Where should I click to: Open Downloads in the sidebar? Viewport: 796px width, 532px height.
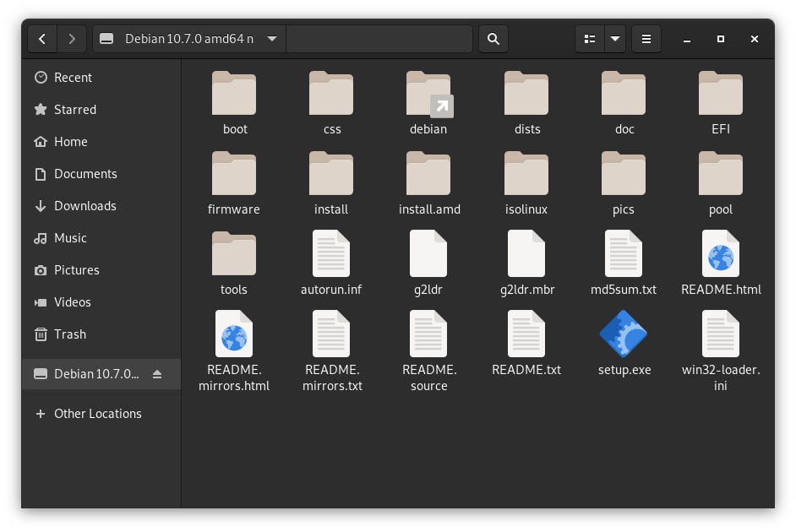pyautogui.click(x=101, y=206)
